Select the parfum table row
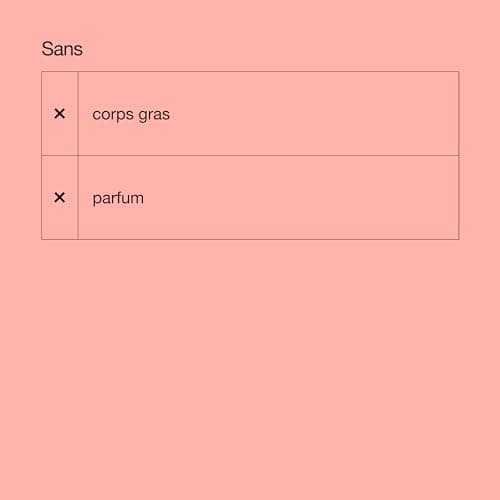 pyautogui.click(x=250, y=197)
